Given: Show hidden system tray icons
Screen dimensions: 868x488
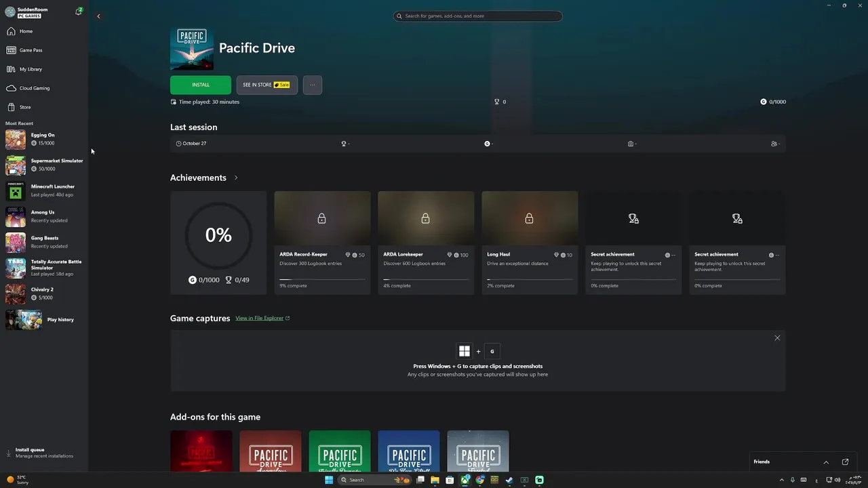Looking at the screenshot, I should pos(782,480).
